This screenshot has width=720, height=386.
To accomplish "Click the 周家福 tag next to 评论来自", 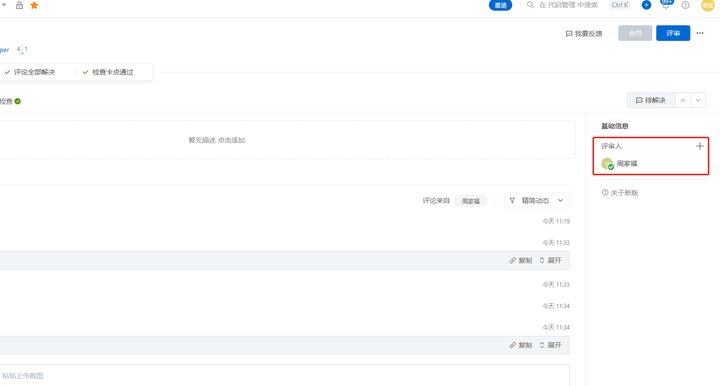I will click(x=471, y=201).
